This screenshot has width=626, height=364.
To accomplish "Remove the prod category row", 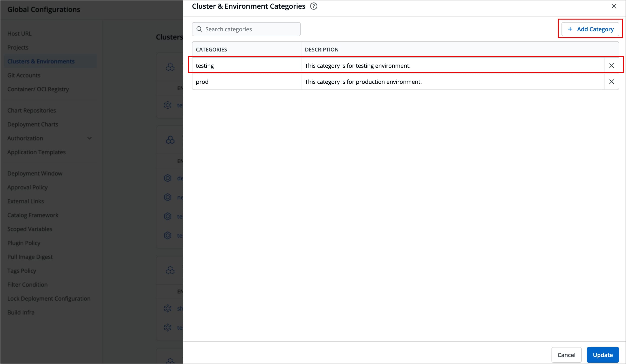I will coord(611,82).
